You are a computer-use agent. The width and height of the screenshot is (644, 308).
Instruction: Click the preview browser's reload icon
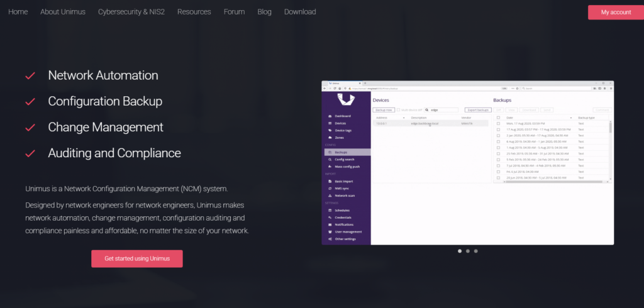tap(335, 88)
